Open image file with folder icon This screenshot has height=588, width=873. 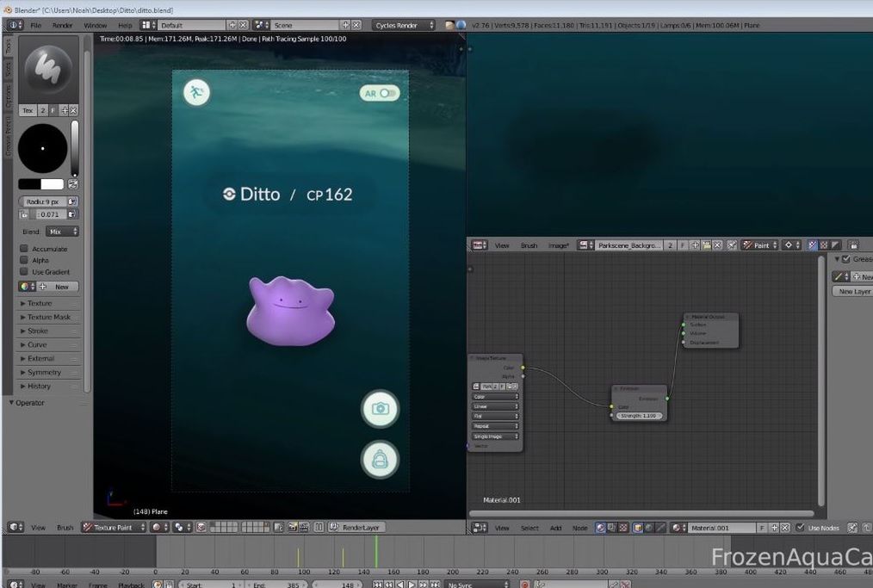707,245
